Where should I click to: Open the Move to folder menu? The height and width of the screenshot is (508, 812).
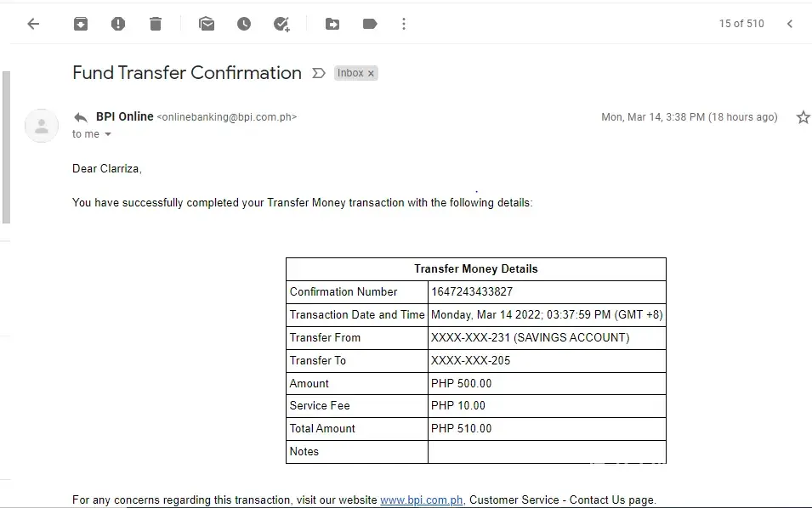pyautogui.click(x=332, y=24)
